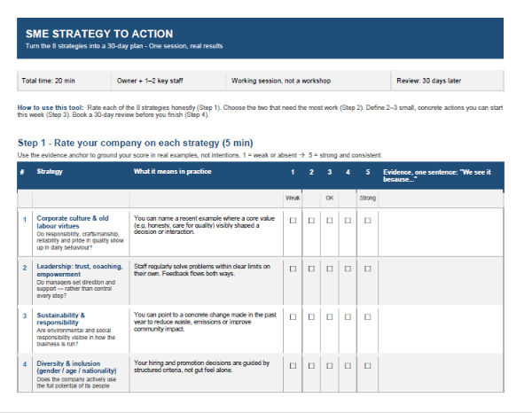Check rating 5 for Leadership strategy row
Image resolution: width=532 pixels, height=413 pixels.
(x=367, y=269)
